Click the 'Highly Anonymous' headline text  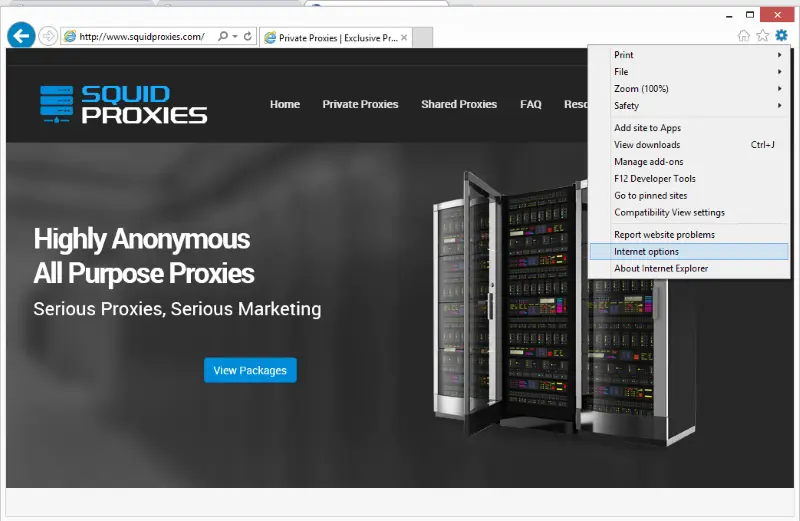142,239
